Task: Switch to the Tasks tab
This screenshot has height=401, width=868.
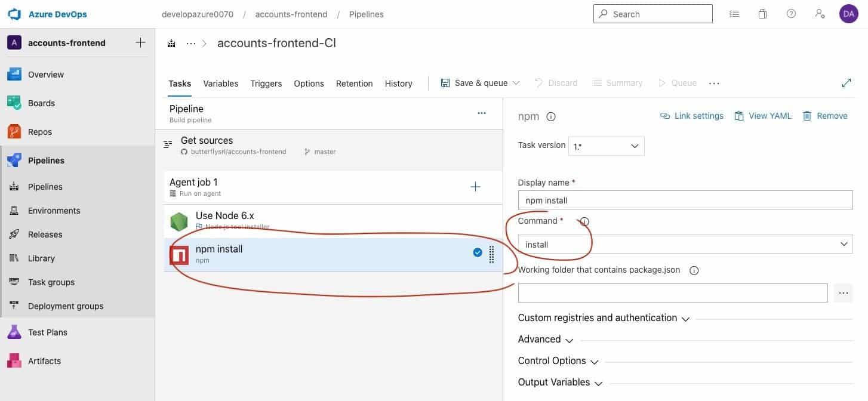Action: pos(180,84)
